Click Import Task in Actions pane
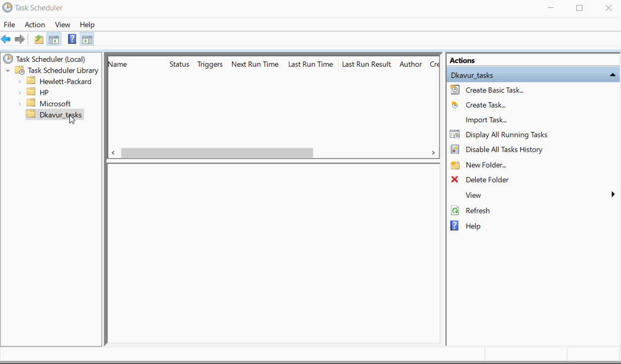621x364 pixels. (x=486, y=120)
